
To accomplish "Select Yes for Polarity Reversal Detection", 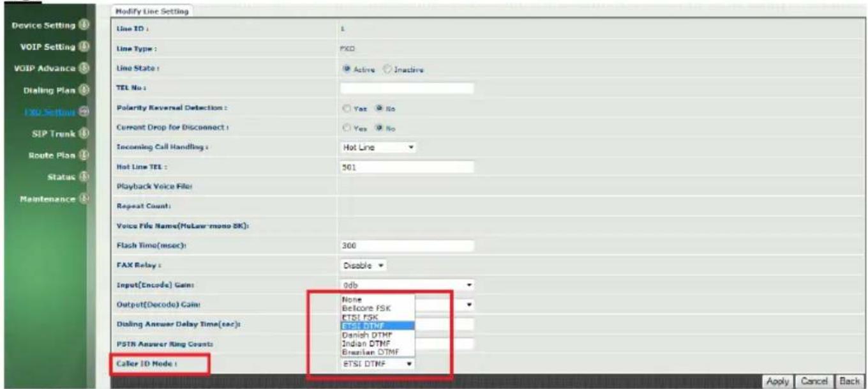I will (347, 108).
